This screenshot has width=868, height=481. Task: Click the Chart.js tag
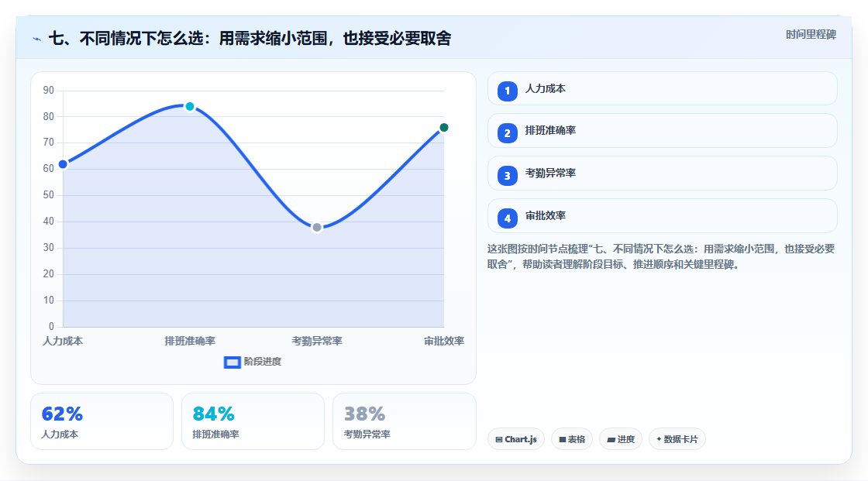pos(516,439)
